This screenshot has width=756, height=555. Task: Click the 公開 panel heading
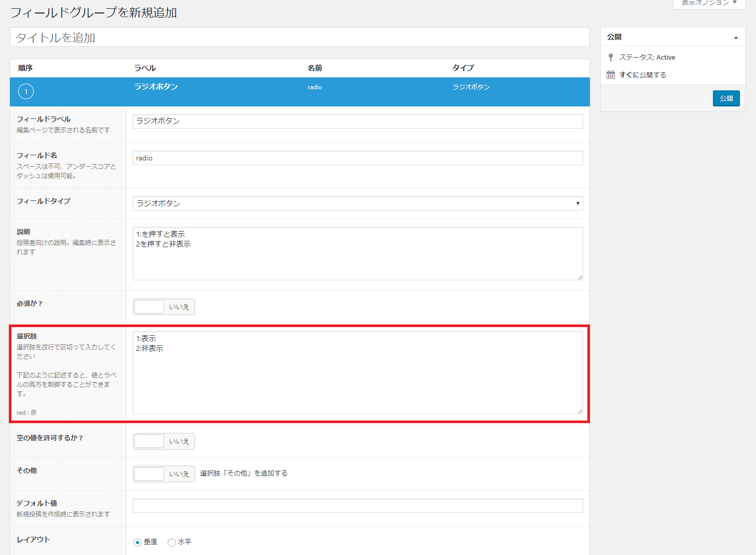click(x=614, y=37)
